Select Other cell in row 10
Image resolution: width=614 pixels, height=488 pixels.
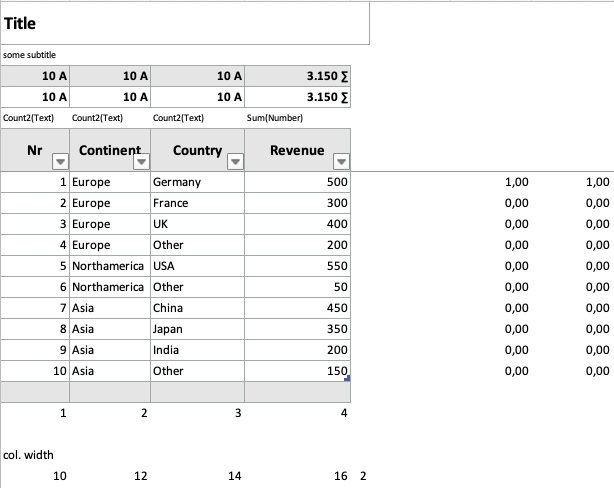197,371
